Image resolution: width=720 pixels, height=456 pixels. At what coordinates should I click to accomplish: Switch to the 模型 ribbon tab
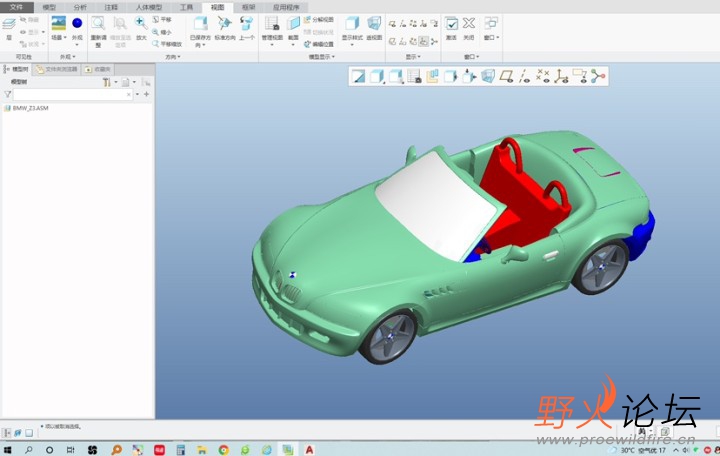(x=49, y=7)
